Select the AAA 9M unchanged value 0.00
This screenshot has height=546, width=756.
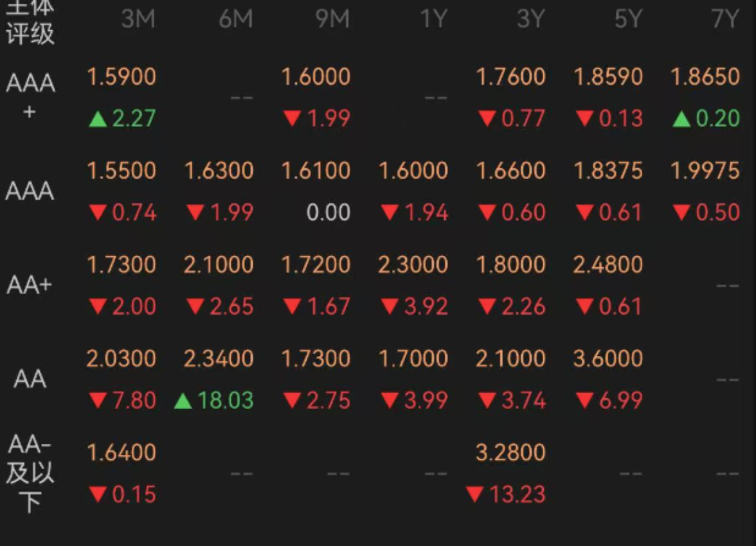[328, 212]
